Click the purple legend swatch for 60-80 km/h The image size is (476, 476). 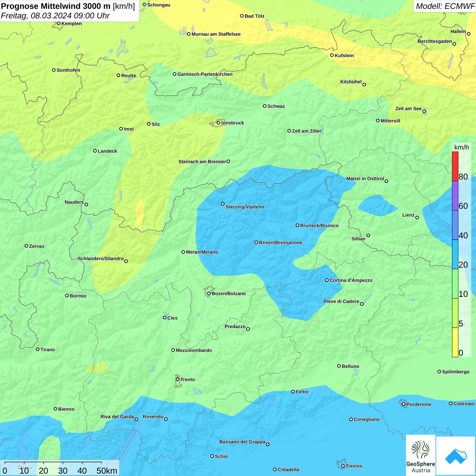point(455,196)
